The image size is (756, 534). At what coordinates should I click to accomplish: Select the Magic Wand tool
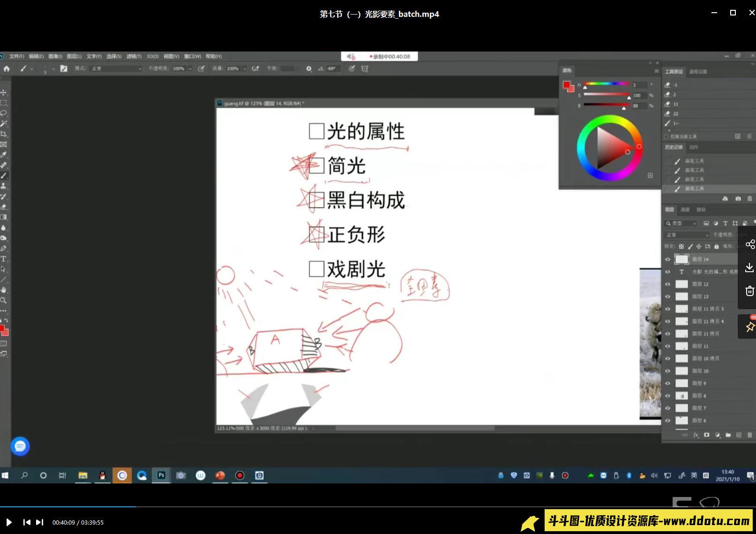(3, 123)
